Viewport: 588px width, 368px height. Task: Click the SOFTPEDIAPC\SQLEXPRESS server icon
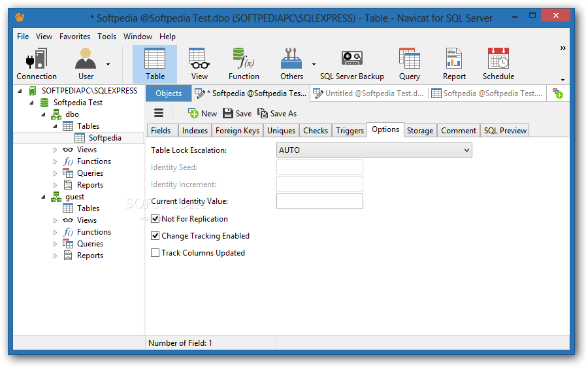click(33, 91)
